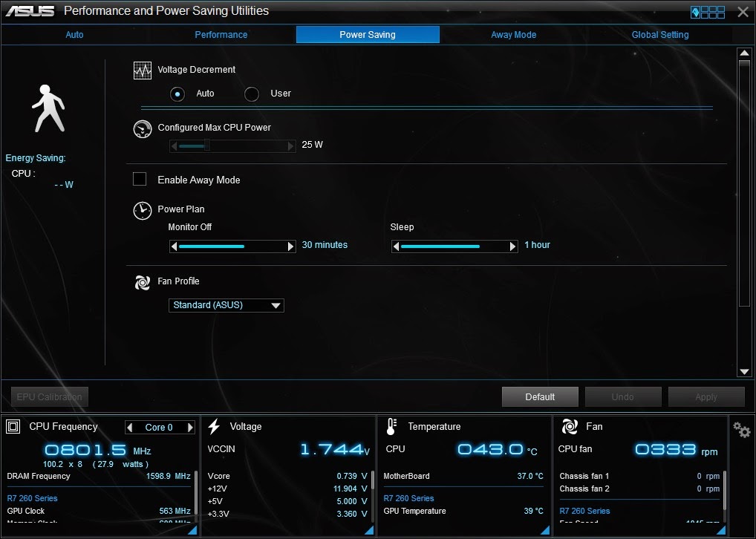Click the 37.0 °C MotherBoard temperature
Screen dimensions: 756x539
tap(530, 477)
